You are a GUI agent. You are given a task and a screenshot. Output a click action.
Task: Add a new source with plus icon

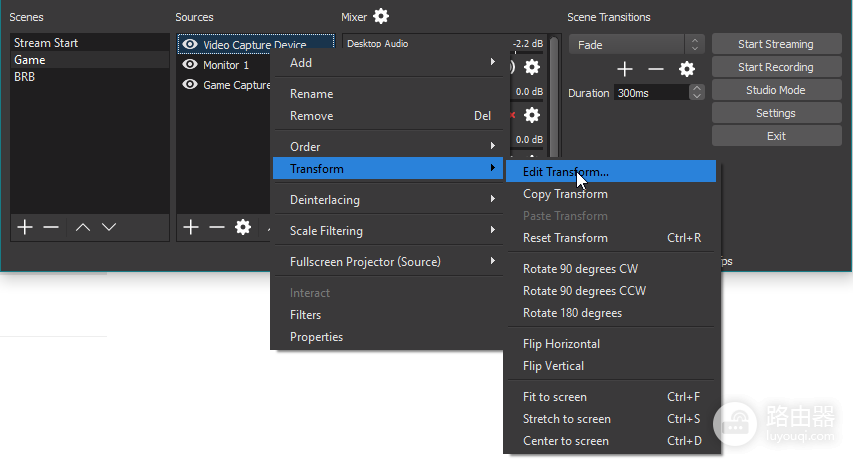(190, 227)
